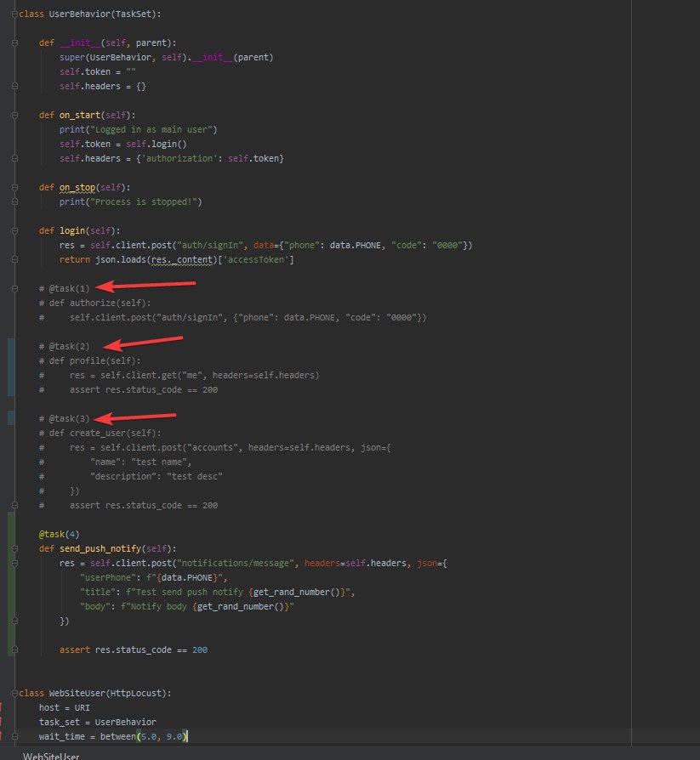Place cursor on 'self.token = ""' line
The height and width of the screenshot is (760, 700).
point(98,71)
